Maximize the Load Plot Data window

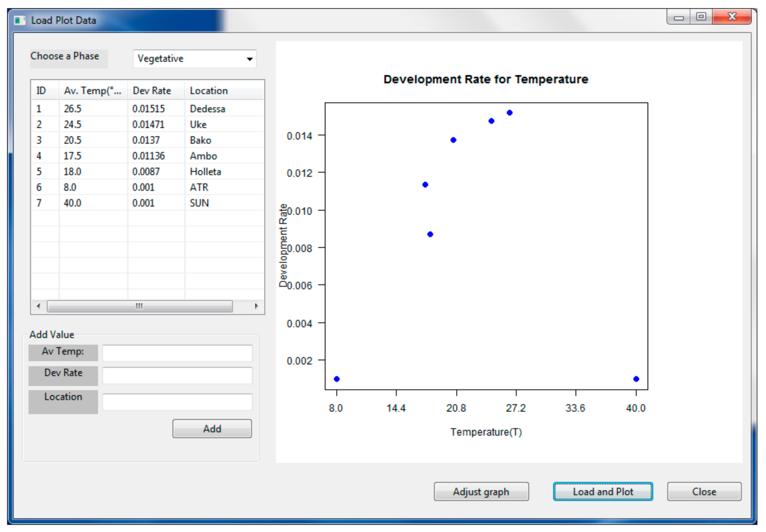(x=701, y=17)
